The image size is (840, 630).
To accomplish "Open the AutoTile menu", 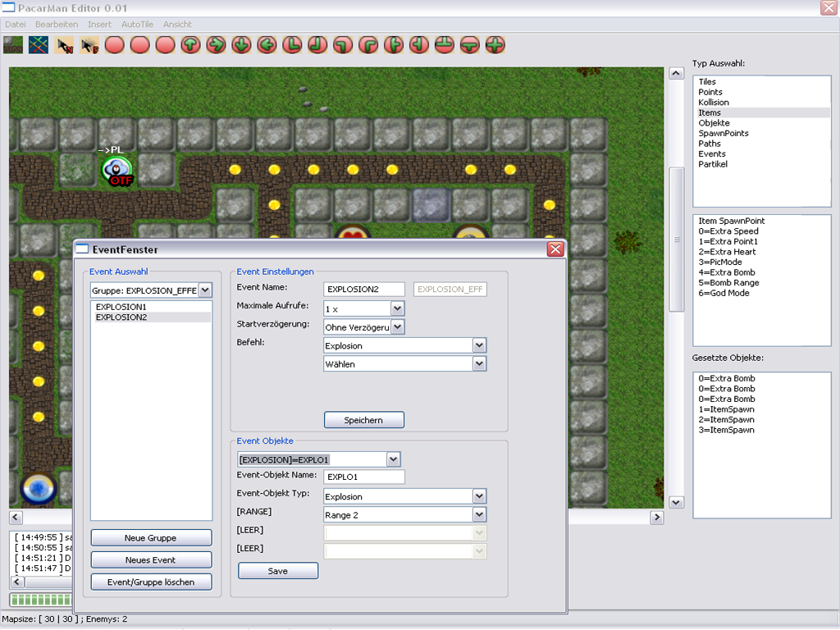I will 137,25.
